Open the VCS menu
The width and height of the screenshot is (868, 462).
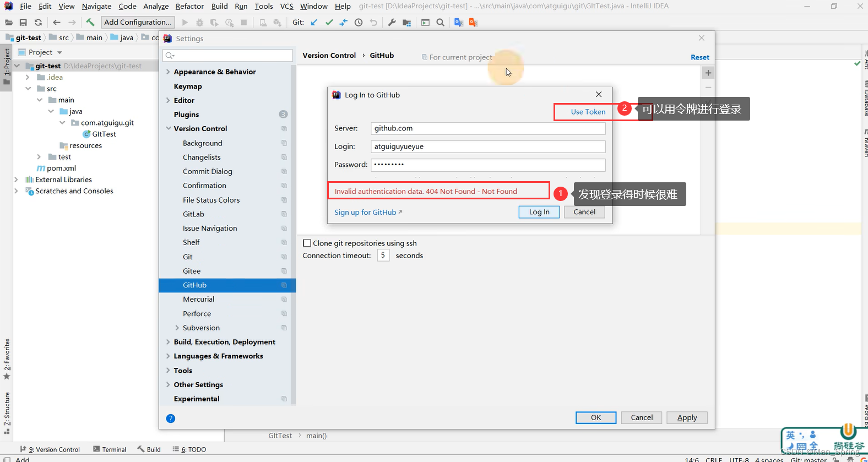tap(286, 6)
